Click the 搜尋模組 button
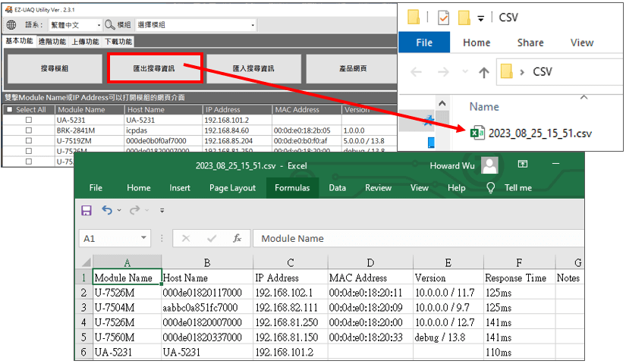Screen dimensions: 626x364 coord(55,69)
